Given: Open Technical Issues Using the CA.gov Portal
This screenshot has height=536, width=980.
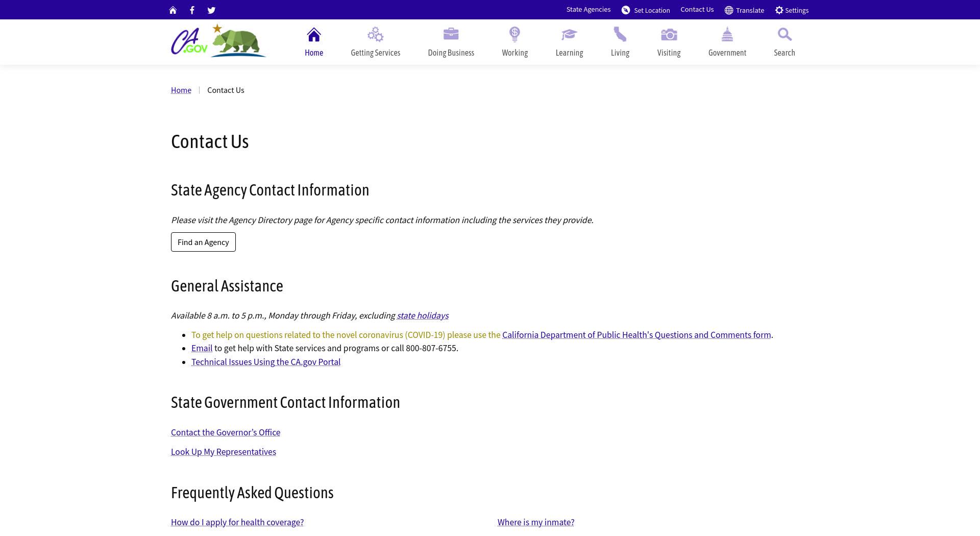Looking at the screenshot, I should [x=266, y=362].
